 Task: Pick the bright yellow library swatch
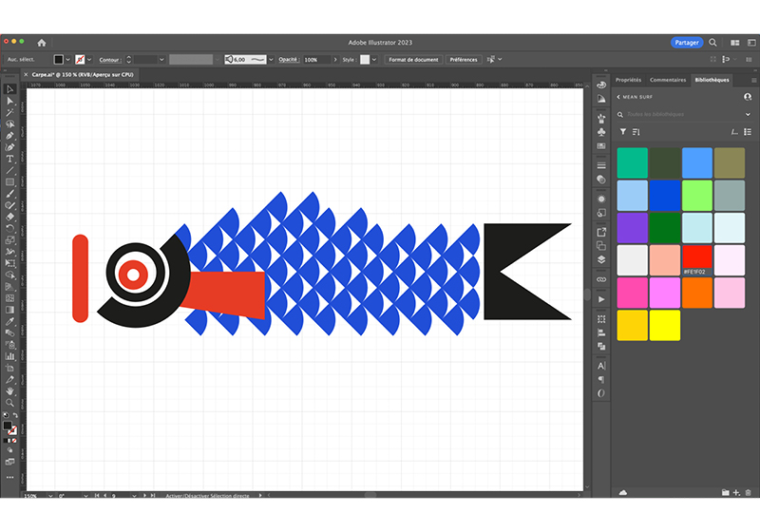click(664, 325)
